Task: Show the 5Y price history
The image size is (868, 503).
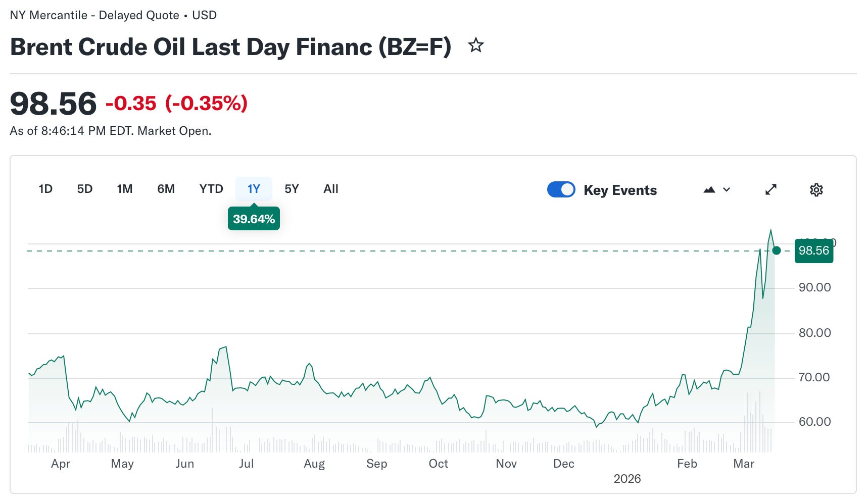Action: pyautogui.click(x=292, y=189)
